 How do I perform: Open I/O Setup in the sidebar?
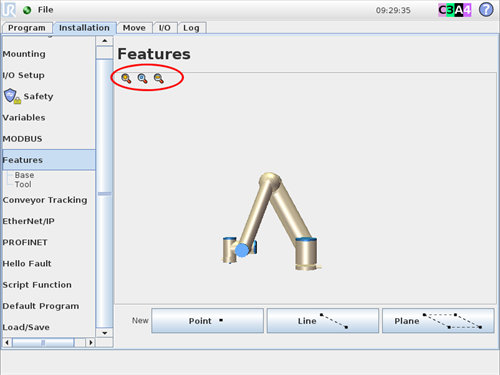pyautogui.click(x=23, y=75)
